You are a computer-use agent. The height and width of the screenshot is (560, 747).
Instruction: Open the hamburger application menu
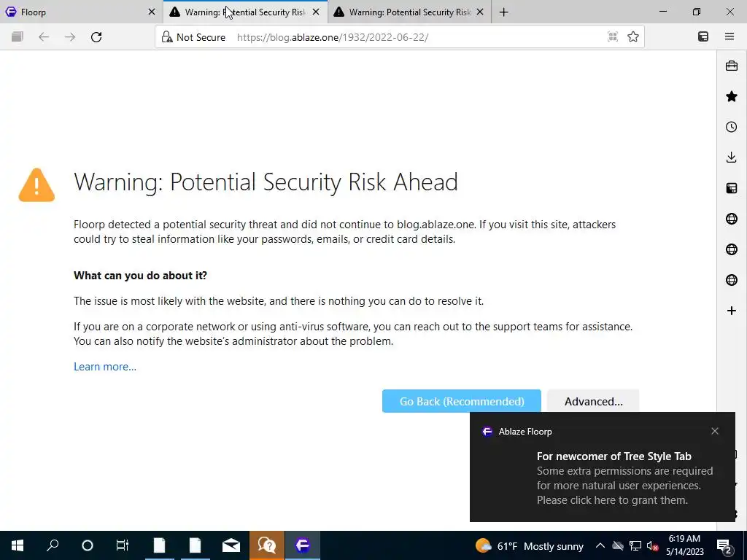(x=729, y=36)
